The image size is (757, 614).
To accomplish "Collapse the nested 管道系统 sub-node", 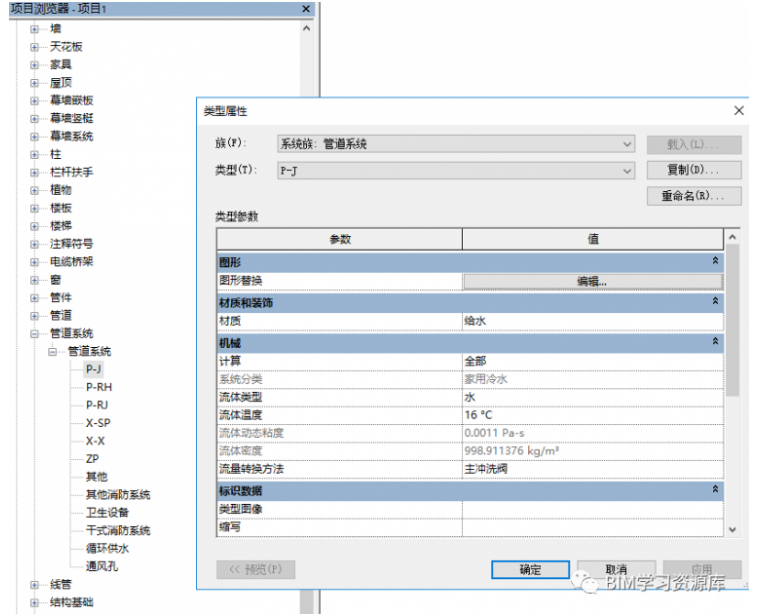I will [x=52, y=351].
